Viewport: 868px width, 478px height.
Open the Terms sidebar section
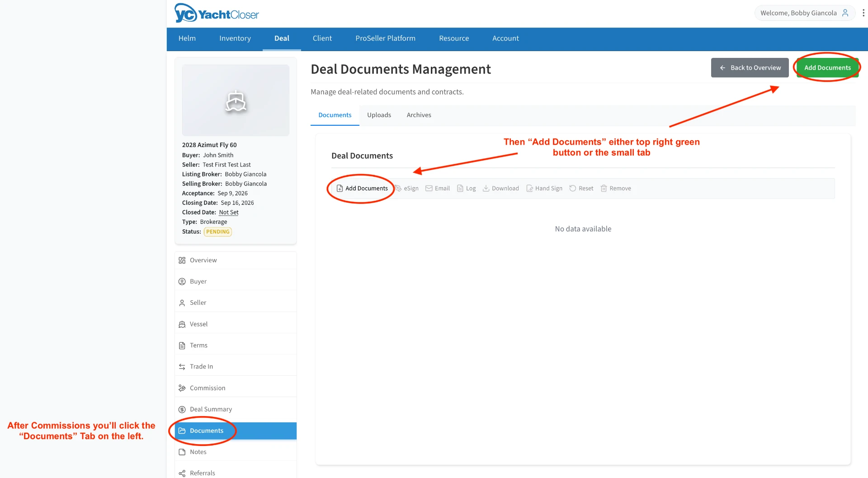tap(236, 345)
